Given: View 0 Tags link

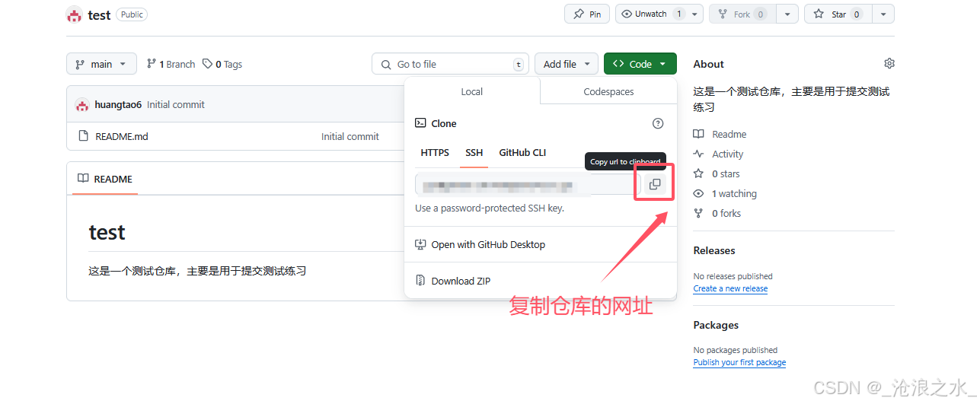Looking at the screenshot, I should [222, 64].
